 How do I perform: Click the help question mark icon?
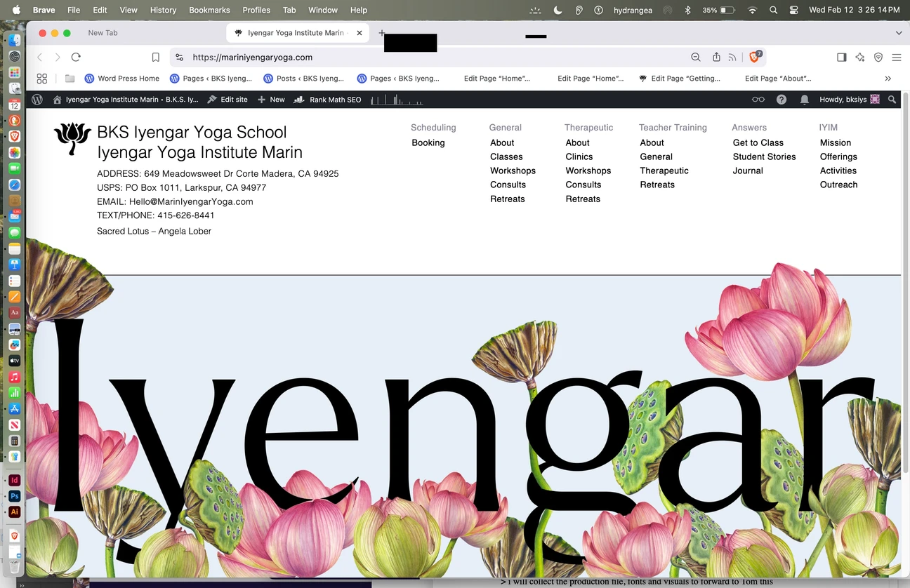[782, 100]
